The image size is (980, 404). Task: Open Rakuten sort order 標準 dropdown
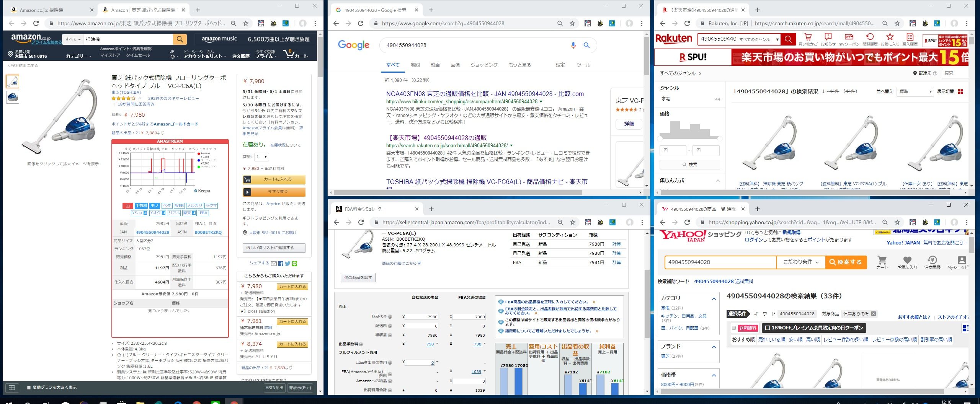coord(915,92)
